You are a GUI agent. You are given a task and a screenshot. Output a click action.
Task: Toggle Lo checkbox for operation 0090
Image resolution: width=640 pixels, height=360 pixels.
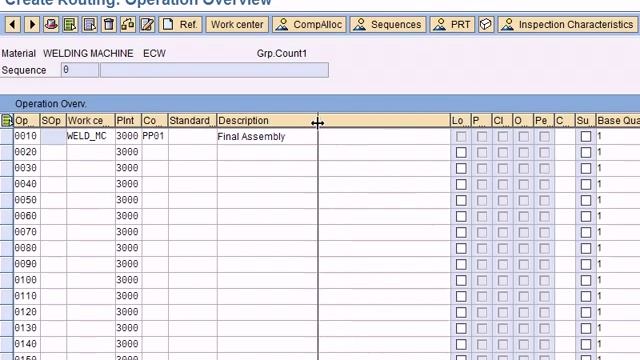click(461, 264)
